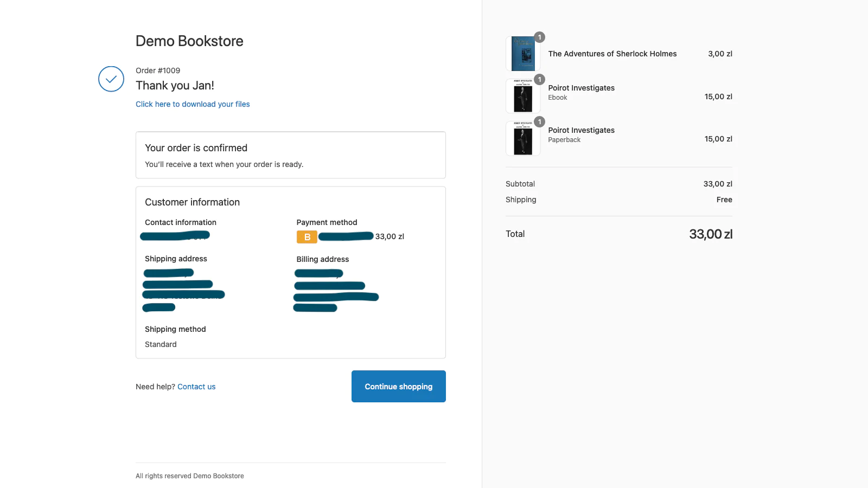Open the download your files link
The height and width of the screenshot is (488, 868).
point(193,104)
